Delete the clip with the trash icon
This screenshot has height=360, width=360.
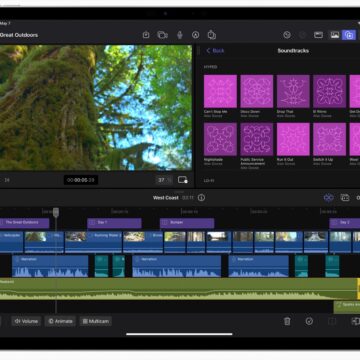(287, 321)
